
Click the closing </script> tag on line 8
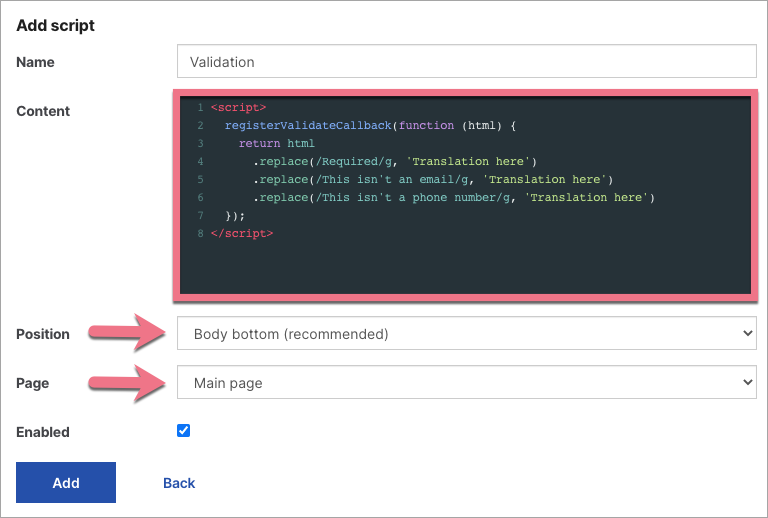[241, 233]
